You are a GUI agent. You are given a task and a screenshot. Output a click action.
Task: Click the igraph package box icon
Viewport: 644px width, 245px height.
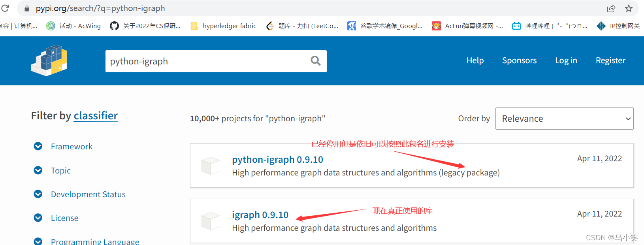(211, 221)
